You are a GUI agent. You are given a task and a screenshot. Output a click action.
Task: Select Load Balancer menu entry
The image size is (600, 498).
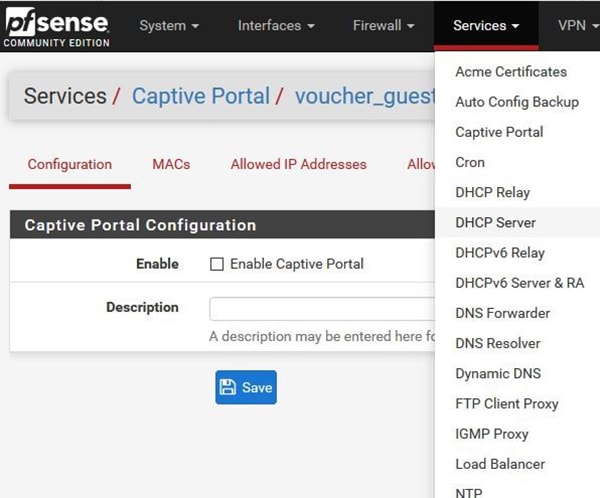point(500,464)
